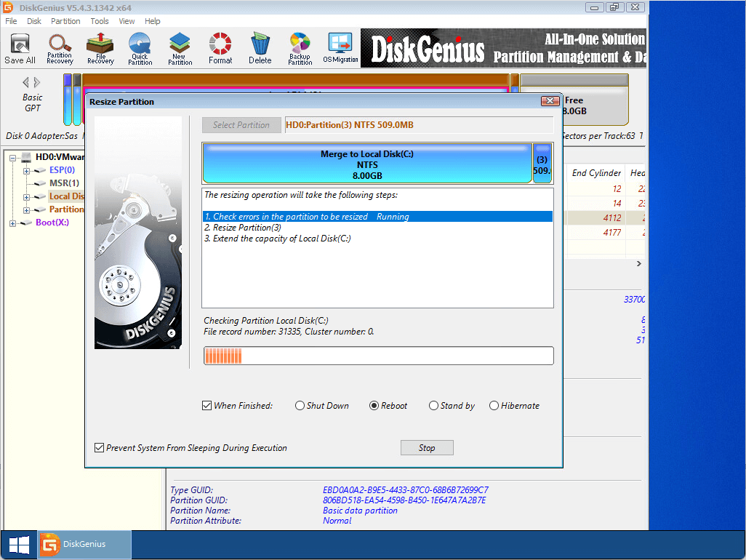Click the DiskGenius title bar logo icon
The width and height of the screenshot is (746, 560).
pyautogui.click(x=7, y=7)
